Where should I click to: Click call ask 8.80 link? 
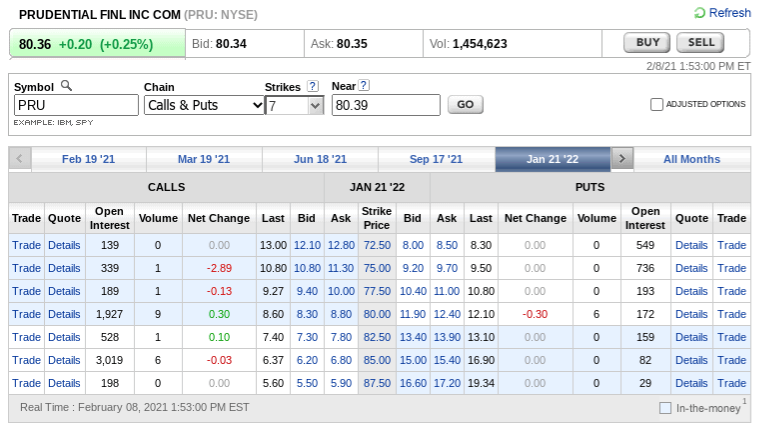click(341, 314)
